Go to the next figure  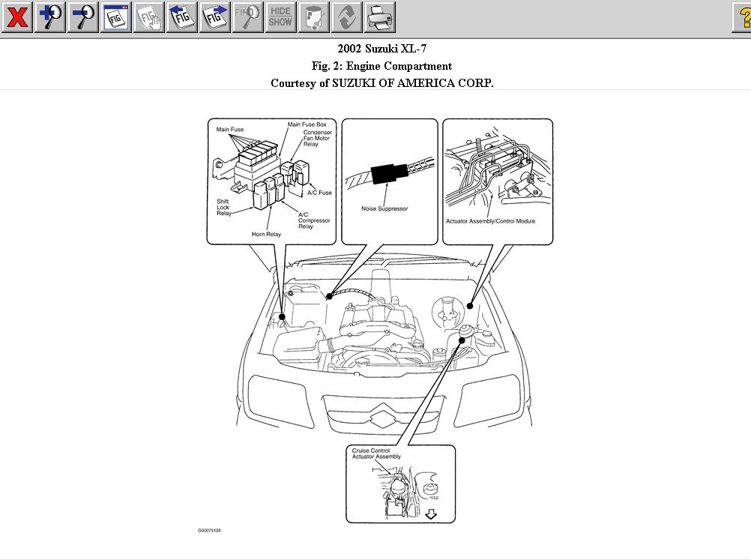215,17
